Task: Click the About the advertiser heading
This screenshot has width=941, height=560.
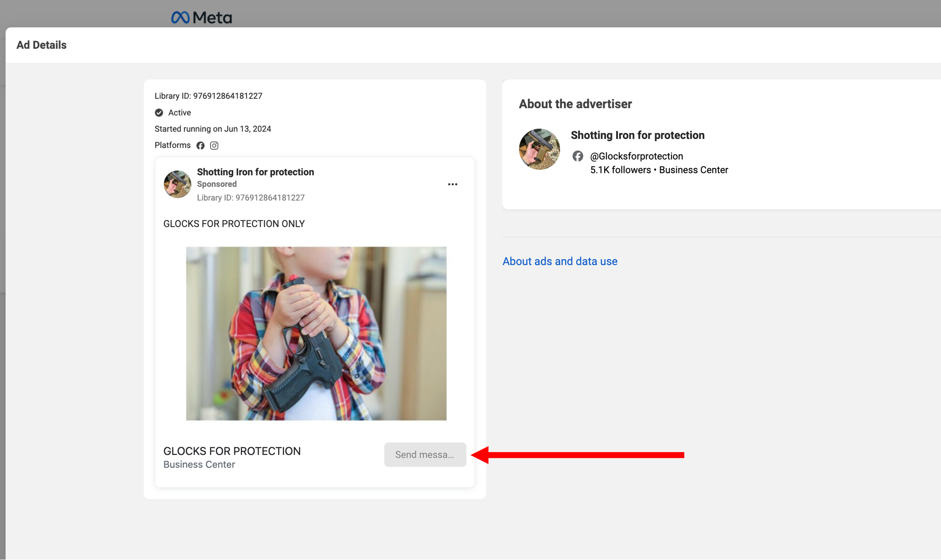Action: pos(575,104)
